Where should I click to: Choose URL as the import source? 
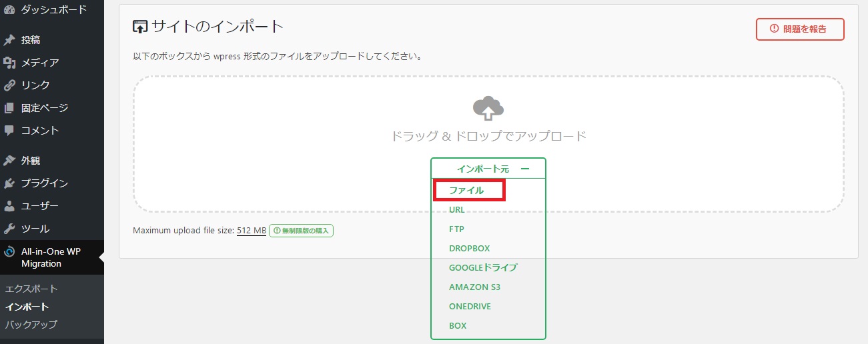(x=457, y=210)
